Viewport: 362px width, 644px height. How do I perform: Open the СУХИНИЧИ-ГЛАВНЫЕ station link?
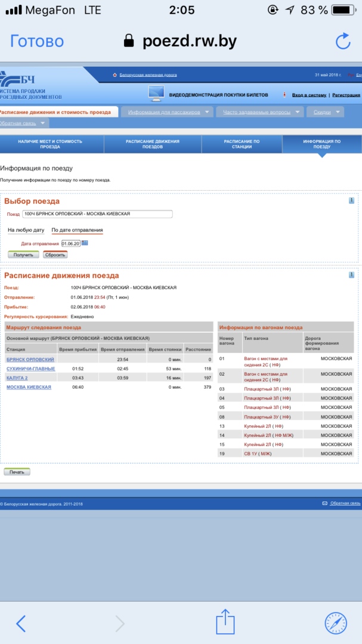click(x=30, y=369)
